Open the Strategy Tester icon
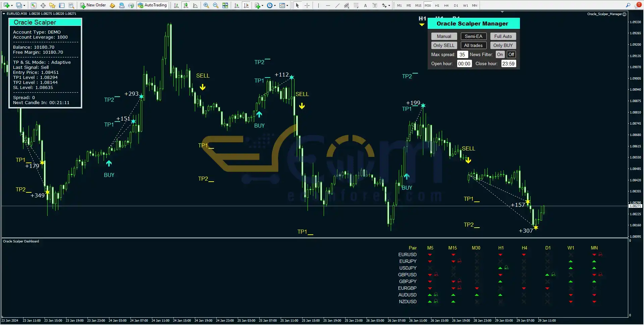The image size is (644, 325). tap(71, 5)
